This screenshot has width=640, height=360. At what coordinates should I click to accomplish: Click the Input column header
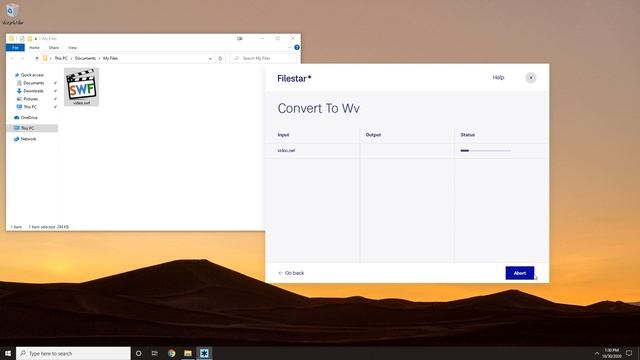tap(283, 135)
